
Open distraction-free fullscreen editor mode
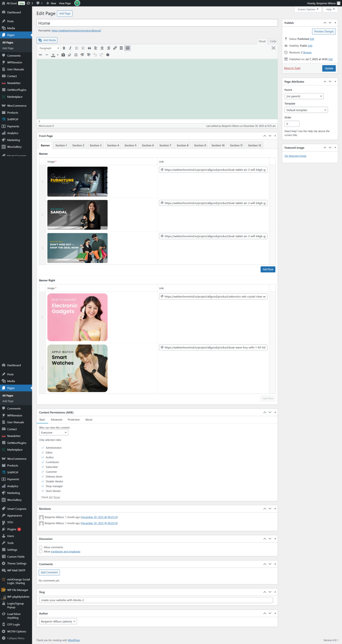point(273,48)
